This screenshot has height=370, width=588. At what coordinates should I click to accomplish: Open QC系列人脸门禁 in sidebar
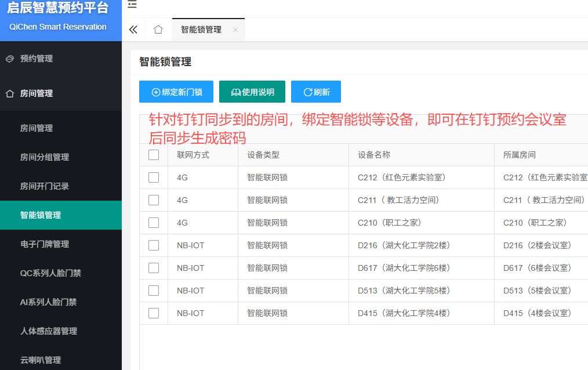pyautogui.click(x=61, y=273)
